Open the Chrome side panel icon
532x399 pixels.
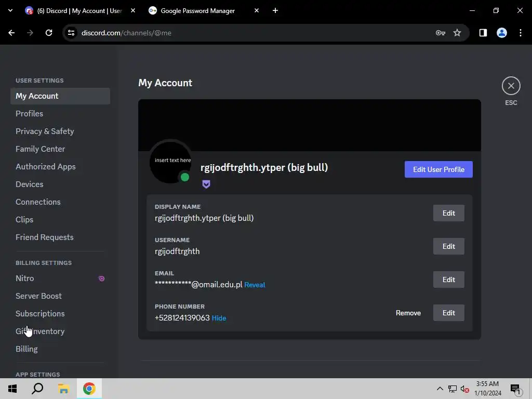point(483,33)
